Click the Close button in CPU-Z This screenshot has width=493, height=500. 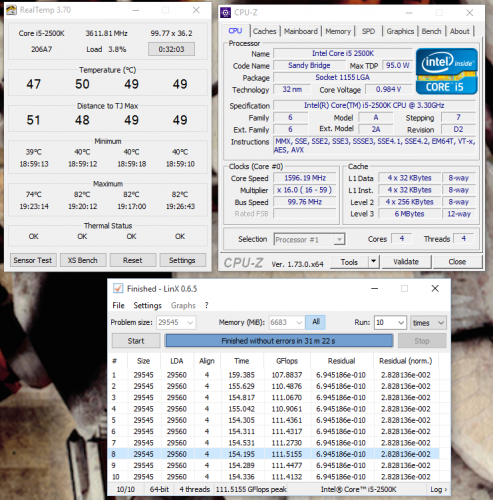pos(457,262)
